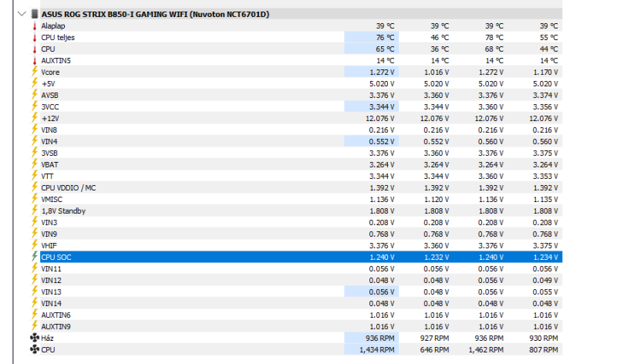The width and height of the screenshot is (617, 364).
Task: Click the lightning bolt icon next to VIN13
Action: [35, 292]
